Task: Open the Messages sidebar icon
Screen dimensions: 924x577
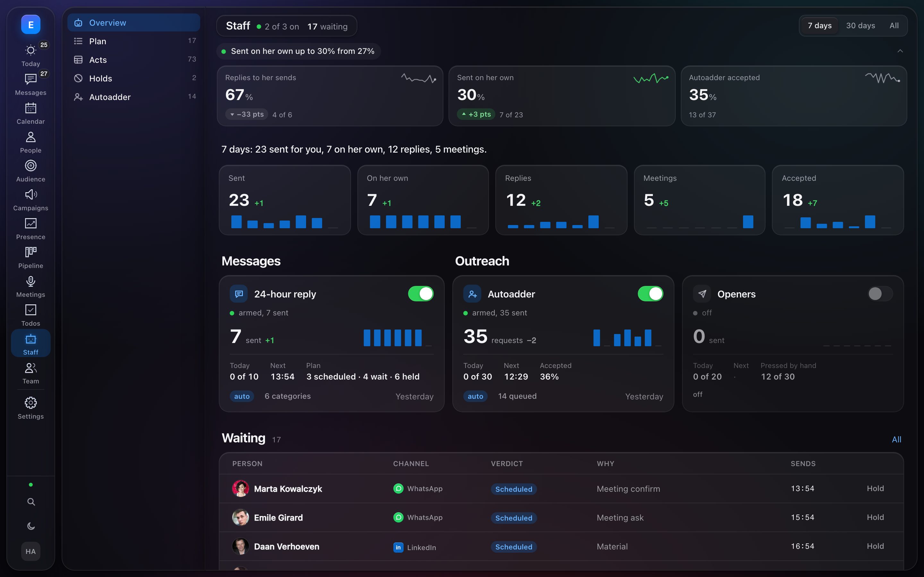Action: pyautogui.click(x=30, y=79)
